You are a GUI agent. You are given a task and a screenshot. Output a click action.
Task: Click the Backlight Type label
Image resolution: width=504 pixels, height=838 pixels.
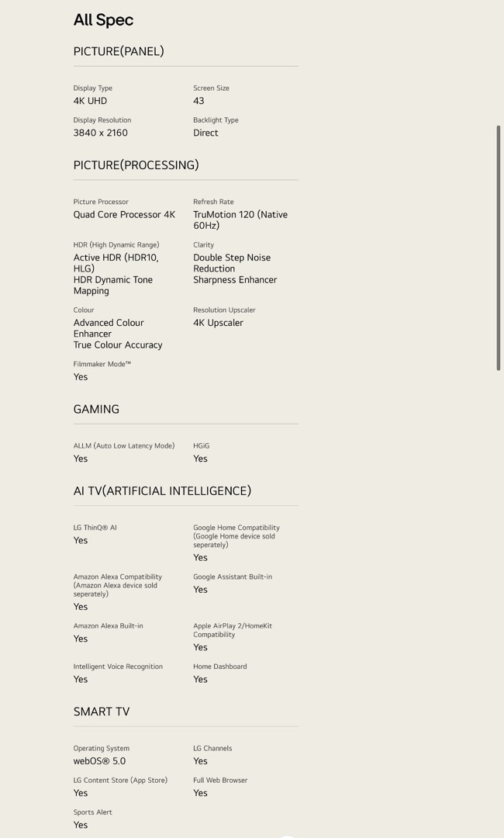[x=216, y=120]
